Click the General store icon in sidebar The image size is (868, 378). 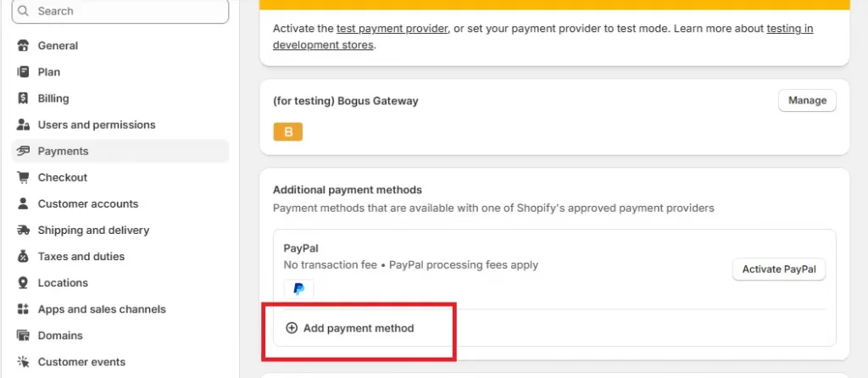click(23, 46)
